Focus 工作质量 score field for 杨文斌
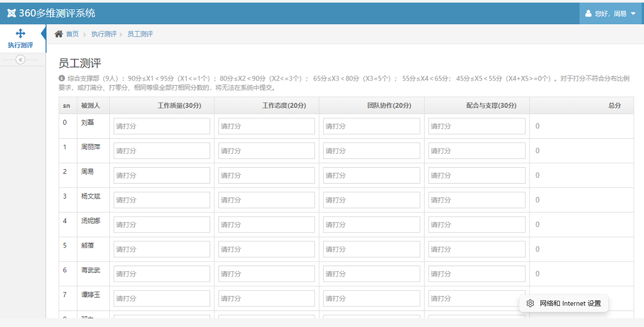Screen dimensions: 644x327 (x=162, y=200)
